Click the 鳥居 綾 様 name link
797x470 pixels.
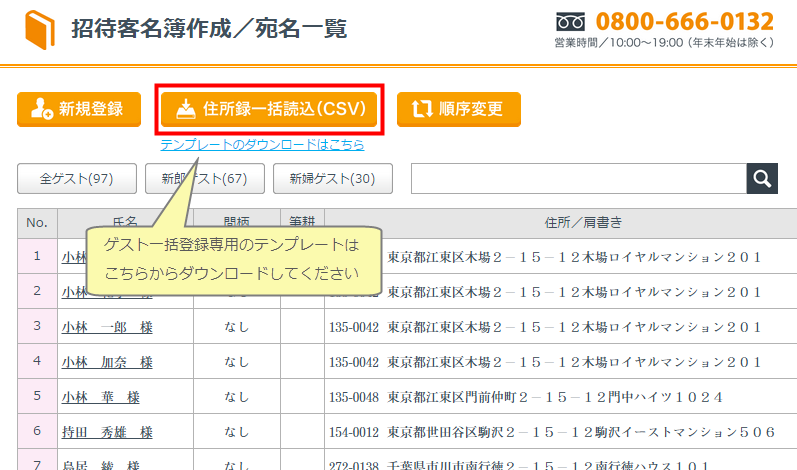[x=100, y=465]
